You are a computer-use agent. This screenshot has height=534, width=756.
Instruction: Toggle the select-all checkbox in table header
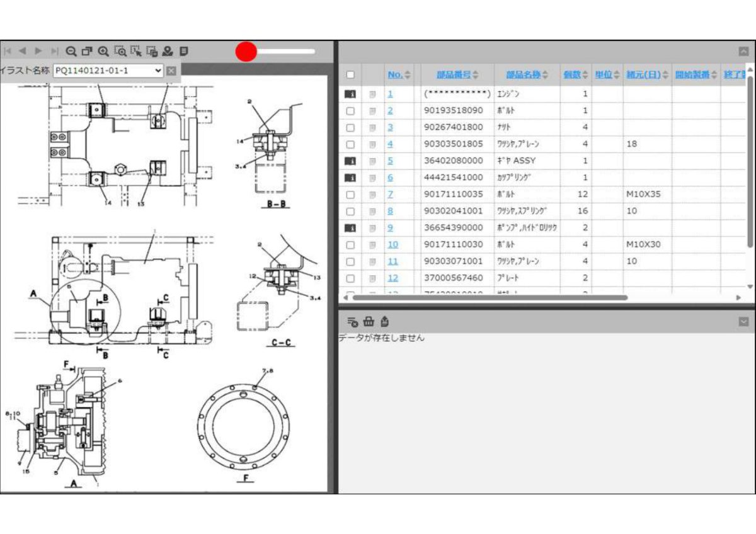tap(350, 75)
